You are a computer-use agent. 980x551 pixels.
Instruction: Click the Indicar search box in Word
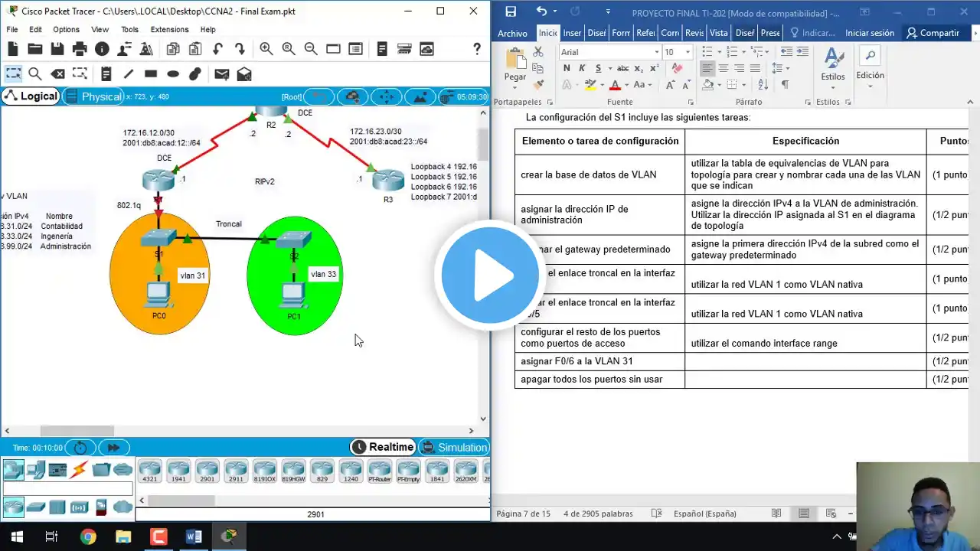pyautogui.click(x=812, y=33)
